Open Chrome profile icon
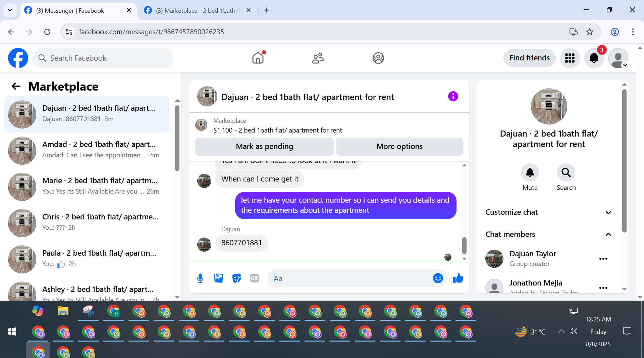The width and height of the screenshot is (644, 358). tap(614, 32)
